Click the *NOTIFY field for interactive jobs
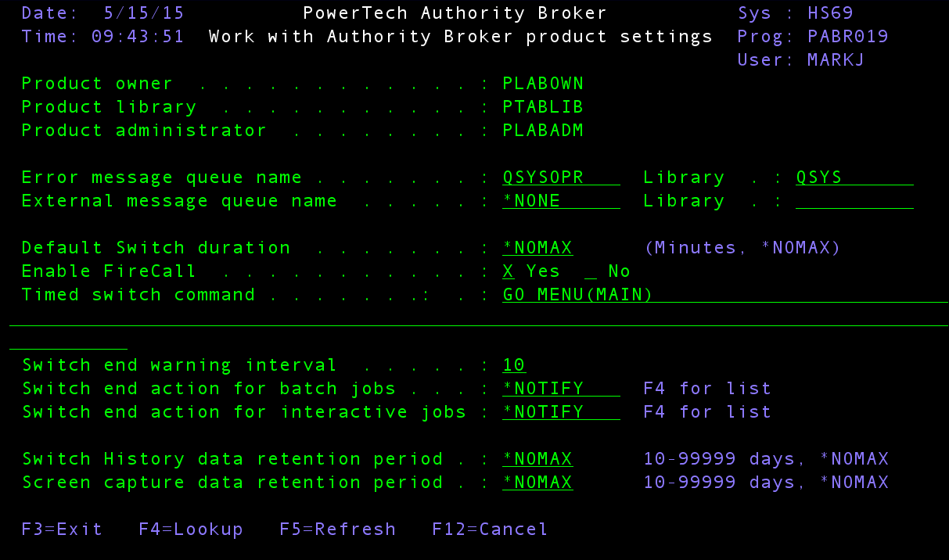 pyautogui.click(x=562, y=412)
